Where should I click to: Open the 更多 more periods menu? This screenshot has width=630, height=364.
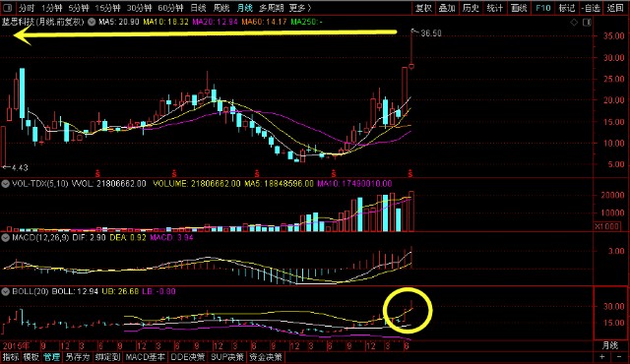click(299, 8)
